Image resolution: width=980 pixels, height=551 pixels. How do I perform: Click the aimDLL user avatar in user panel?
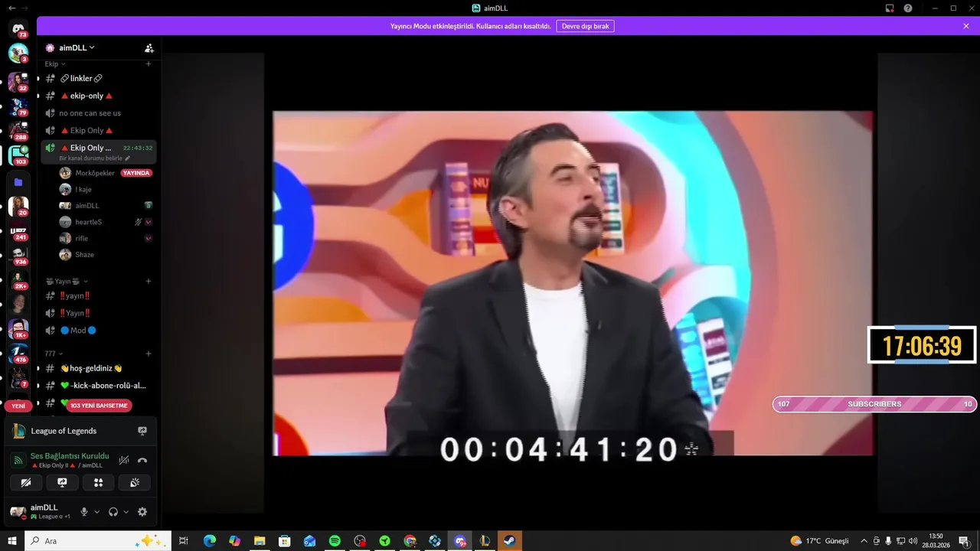pos(18,511)
